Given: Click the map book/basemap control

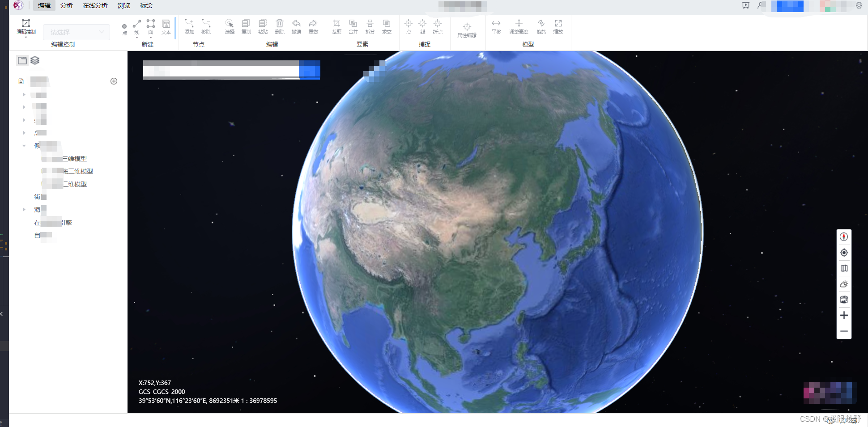Looking at the screenshot, I should pyautogui.click(x=844, y=268).
